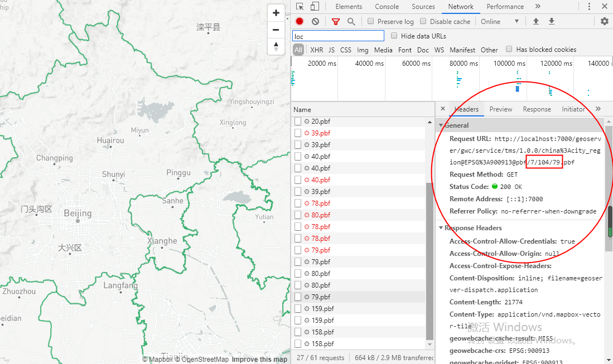This screenshot has width=613, height=364.
Task: Tick checkbox beside red 79.pbf
Action: click(298, 250)
